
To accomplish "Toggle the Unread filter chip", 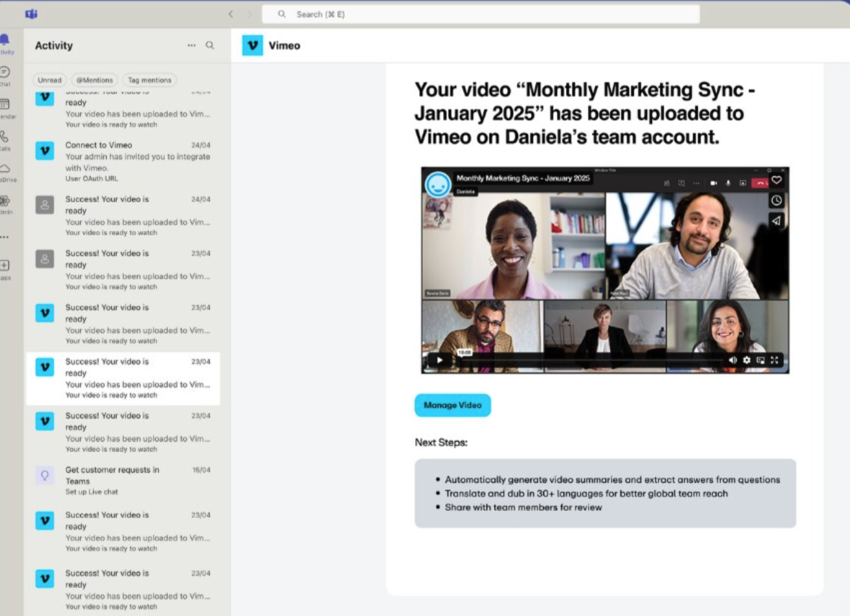I will (x=49, y=80).
